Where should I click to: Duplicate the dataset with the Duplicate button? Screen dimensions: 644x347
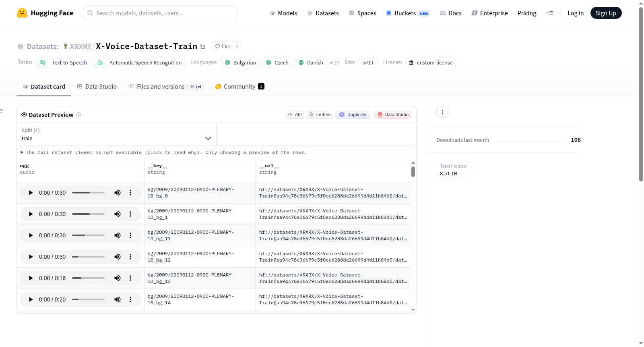click(353, 114)
